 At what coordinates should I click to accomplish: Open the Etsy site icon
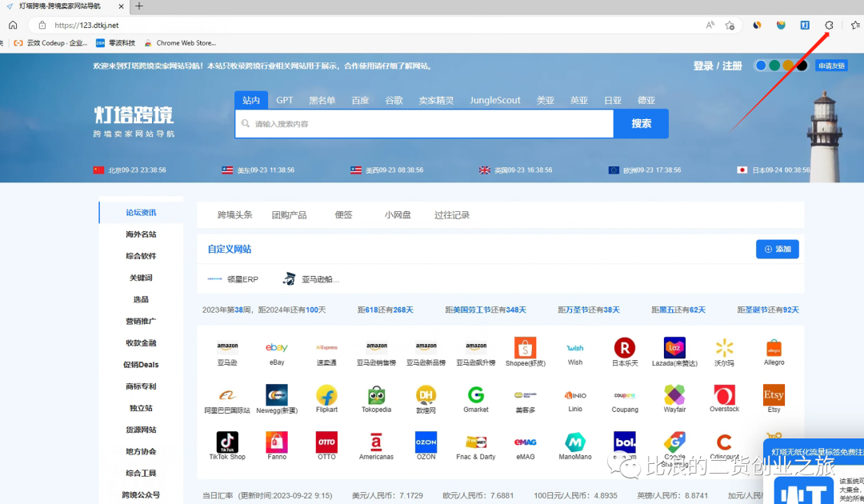point(774,395)
